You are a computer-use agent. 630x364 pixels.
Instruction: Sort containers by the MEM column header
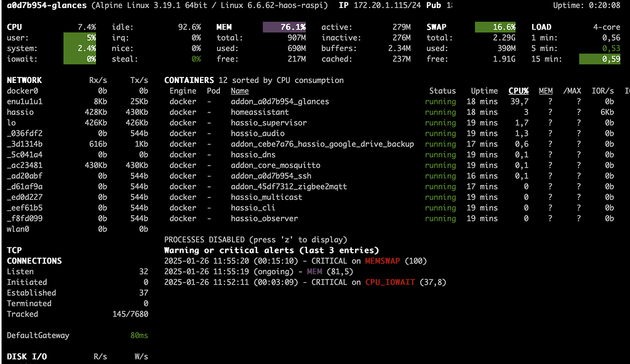tap(546, 90)
